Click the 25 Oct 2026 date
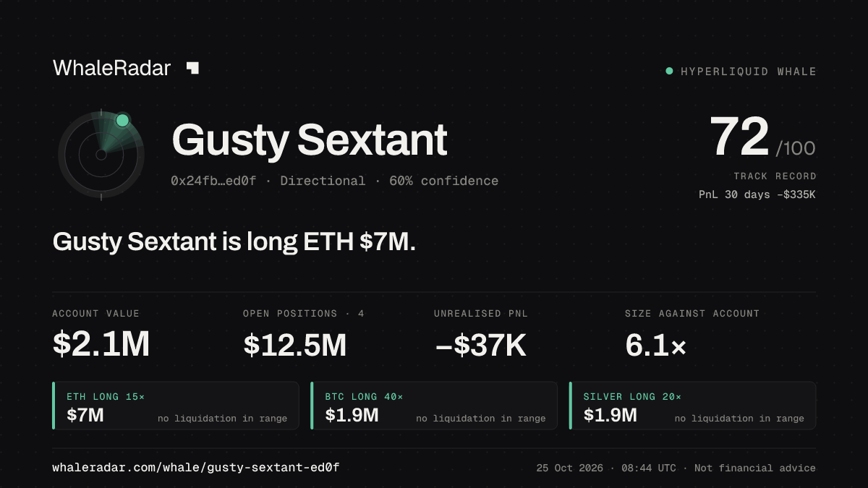The height and width of the screenshot is (488, 868). coord(570,468)
